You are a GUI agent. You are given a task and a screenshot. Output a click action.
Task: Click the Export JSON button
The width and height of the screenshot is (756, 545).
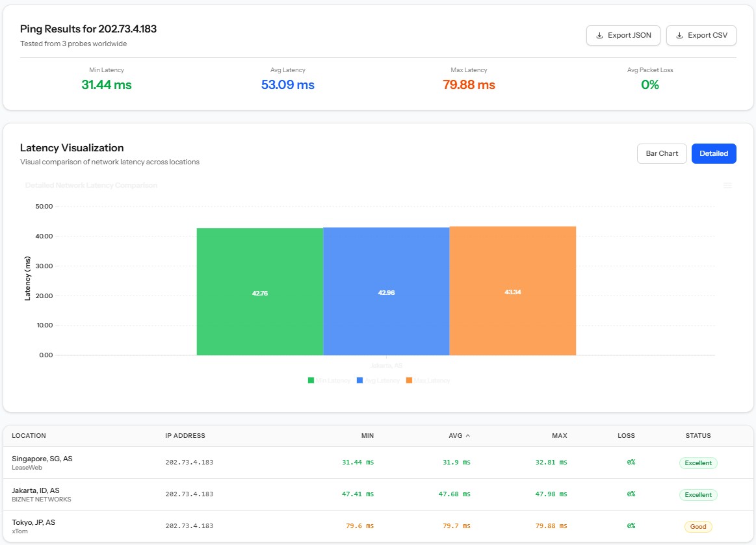[x=623, y=36]
